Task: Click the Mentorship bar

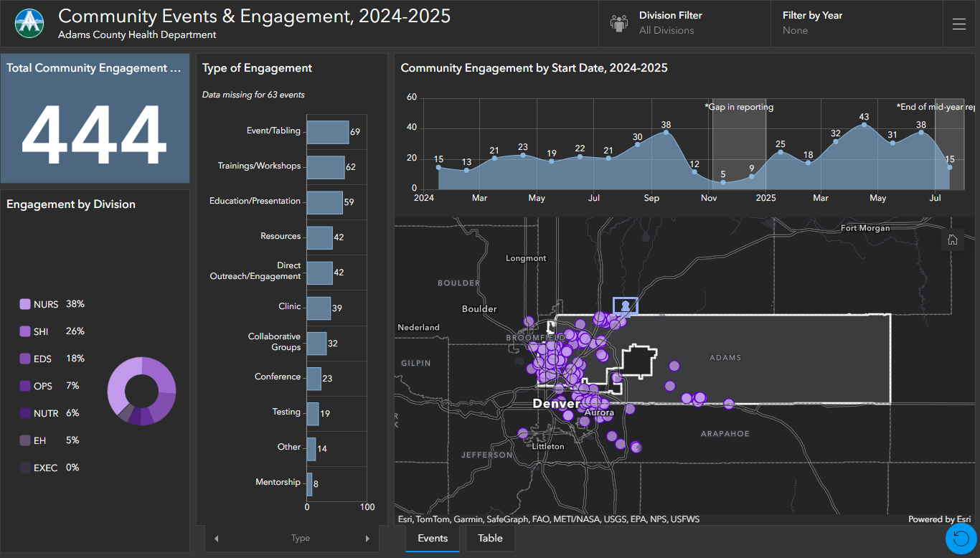Action: [309, 484]
